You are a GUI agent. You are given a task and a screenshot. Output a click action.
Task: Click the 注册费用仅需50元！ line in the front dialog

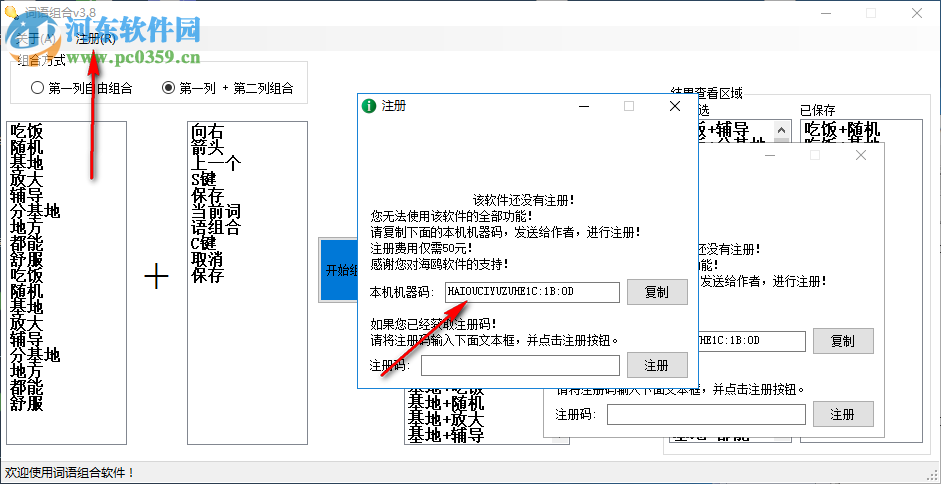coord(421,248)
